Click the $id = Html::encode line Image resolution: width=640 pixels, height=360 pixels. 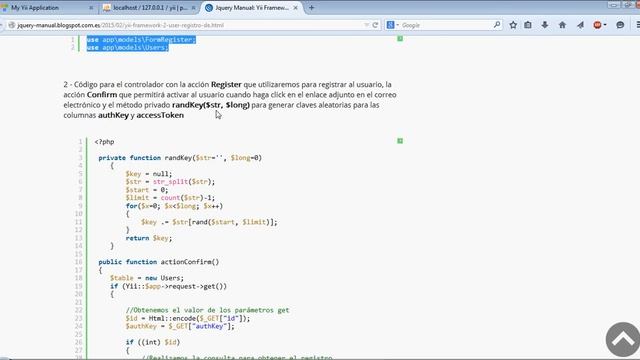(x=188, y=318)
